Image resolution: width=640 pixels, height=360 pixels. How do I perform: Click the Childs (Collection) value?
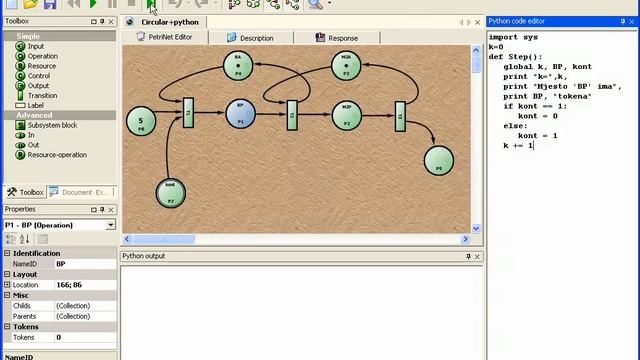(85, 306)
